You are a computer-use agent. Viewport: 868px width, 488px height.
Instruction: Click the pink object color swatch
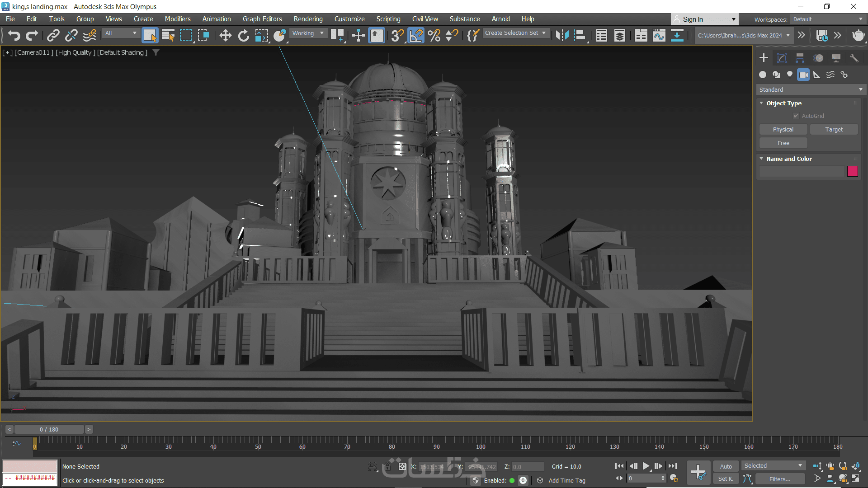click(x=852, y=171)
